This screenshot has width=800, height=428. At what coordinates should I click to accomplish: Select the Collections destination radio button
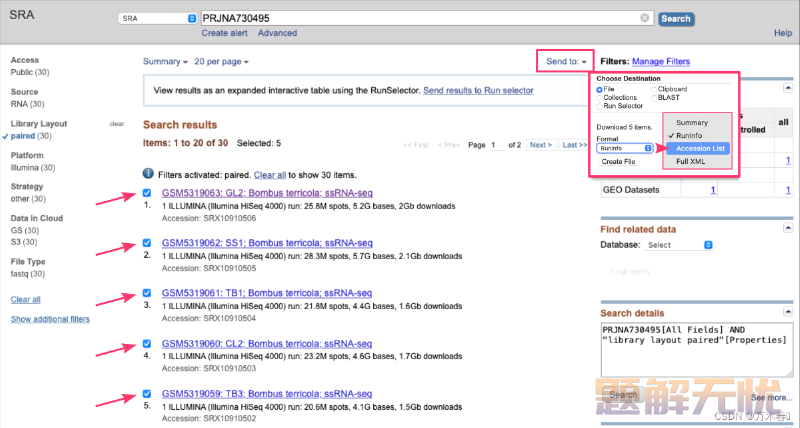point(599,98)
